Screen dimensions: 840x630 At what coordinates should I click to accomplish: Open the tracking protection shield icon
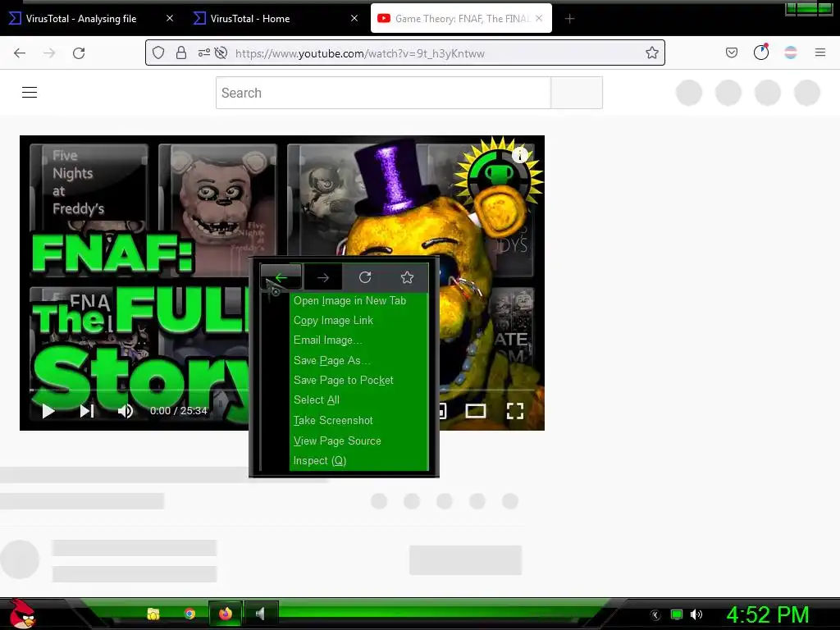(158, 52)
